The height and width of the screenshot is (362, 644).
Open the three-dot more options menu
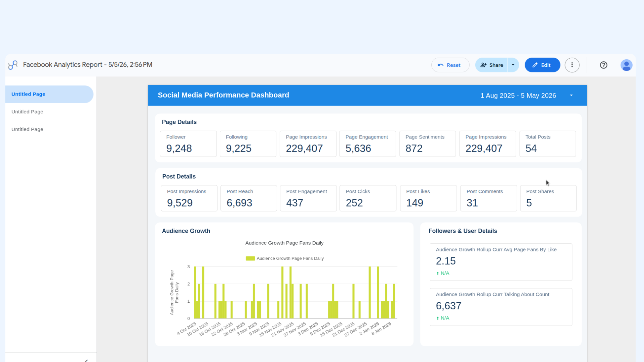(572, 65)
